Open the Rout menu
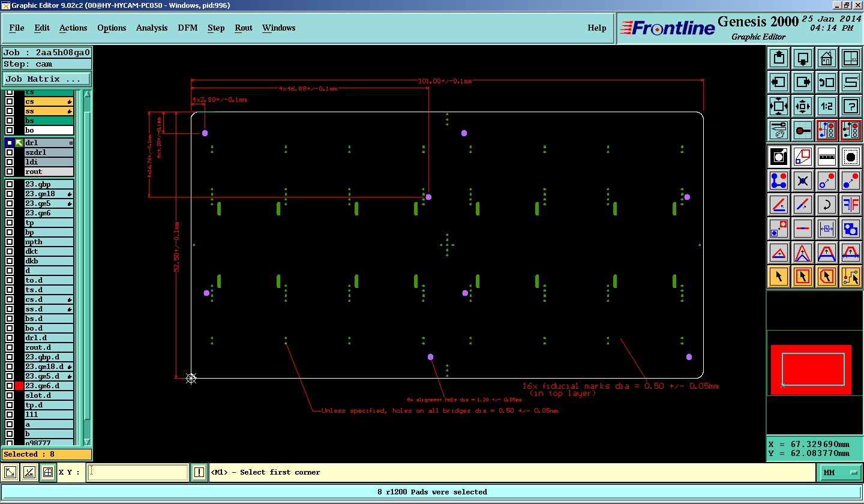The width and height of the screenshot is (864, 504). pyautogui.click(x=244, y=28)
